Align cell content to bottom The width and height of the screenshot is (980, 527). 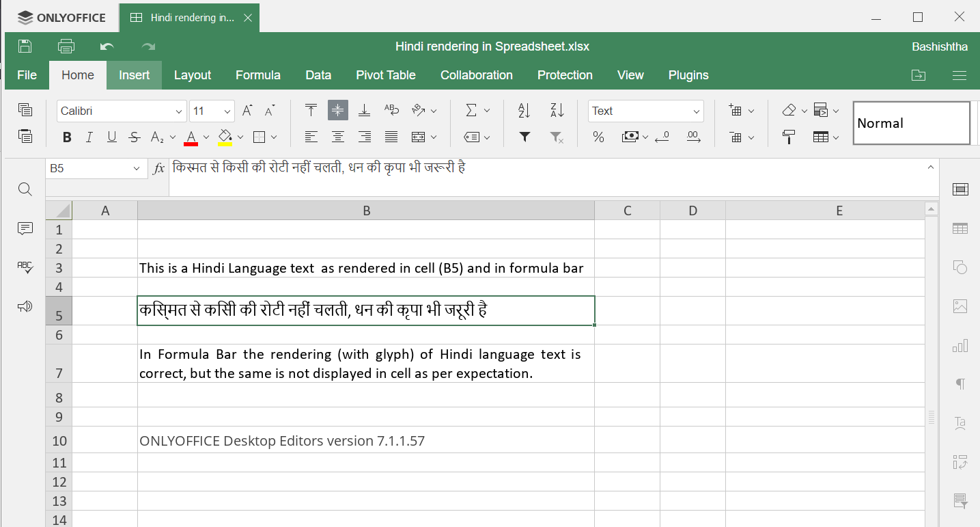point(365,110)
